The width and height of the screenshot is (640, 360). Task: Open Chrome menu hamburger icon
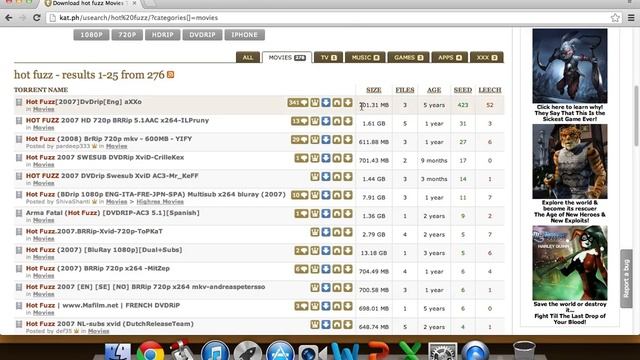pyautogui.click(x=631, y=18)
